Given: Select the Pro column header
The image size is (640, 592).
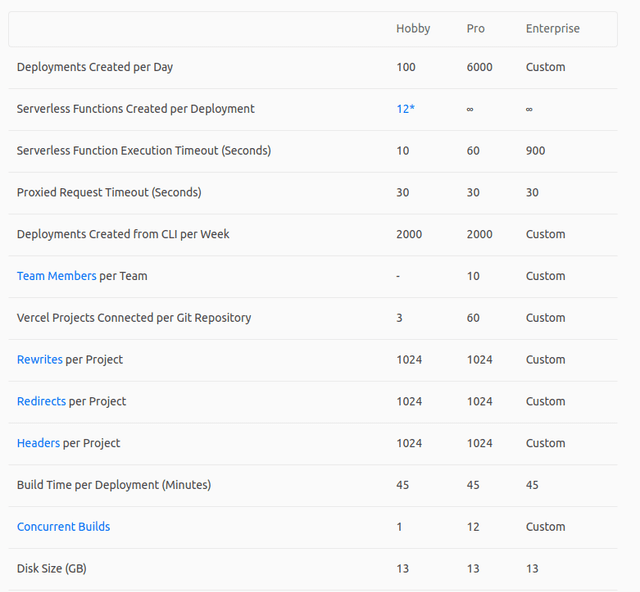Looking at the screenshot, I should tap(476, 28).
